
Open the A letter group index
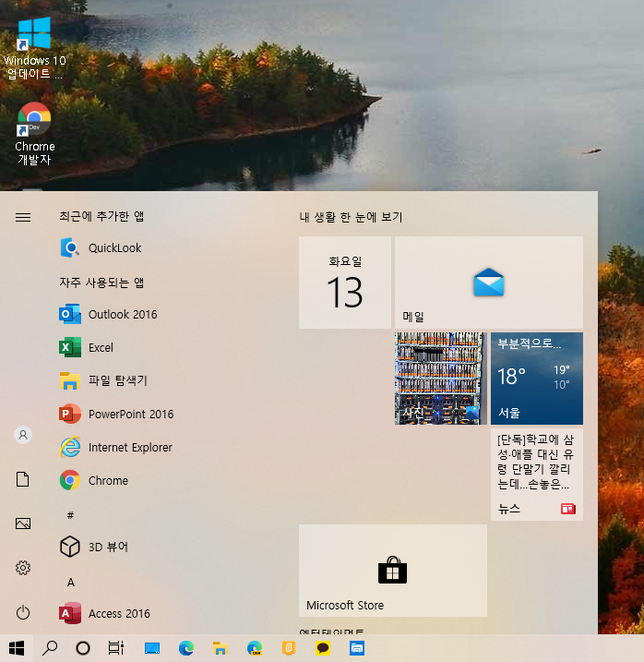click(70, 583)
